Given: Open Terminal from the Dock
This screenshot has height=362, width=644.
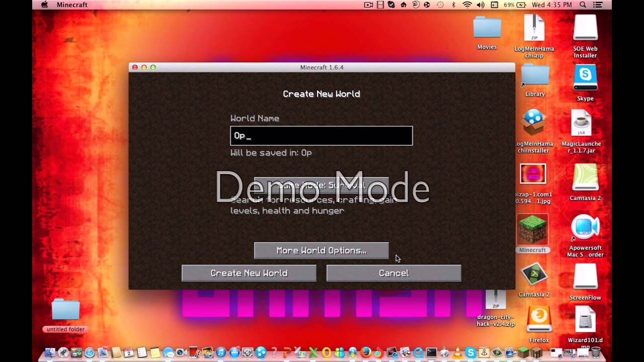Looking at the screenshot, I should pos(431,352).
